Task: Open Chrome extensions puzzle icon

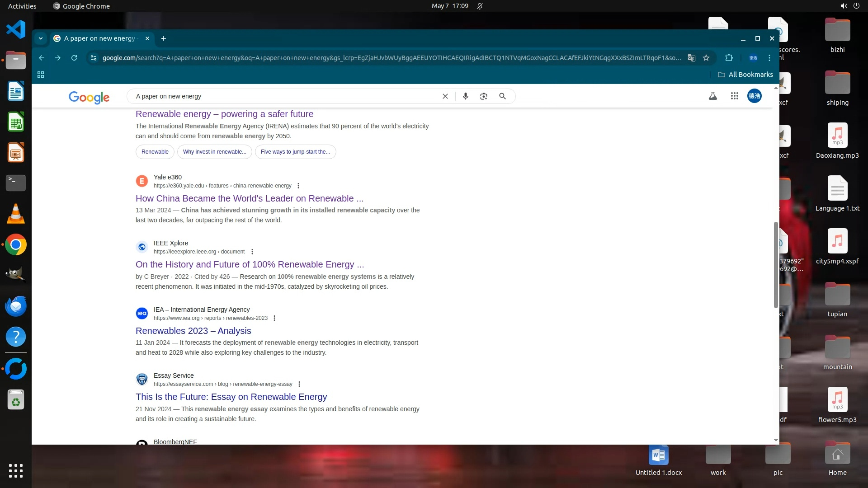Action: pyautogui.click(x=729, y=58)
